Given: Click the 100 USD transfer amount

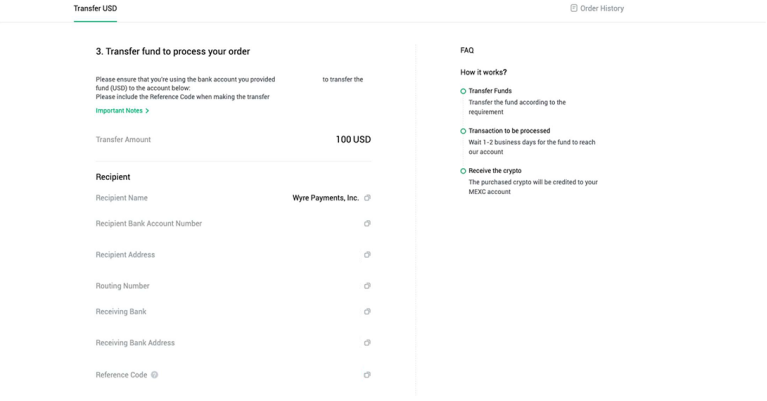Looking at the screenshot, I should tap(353, 140).
